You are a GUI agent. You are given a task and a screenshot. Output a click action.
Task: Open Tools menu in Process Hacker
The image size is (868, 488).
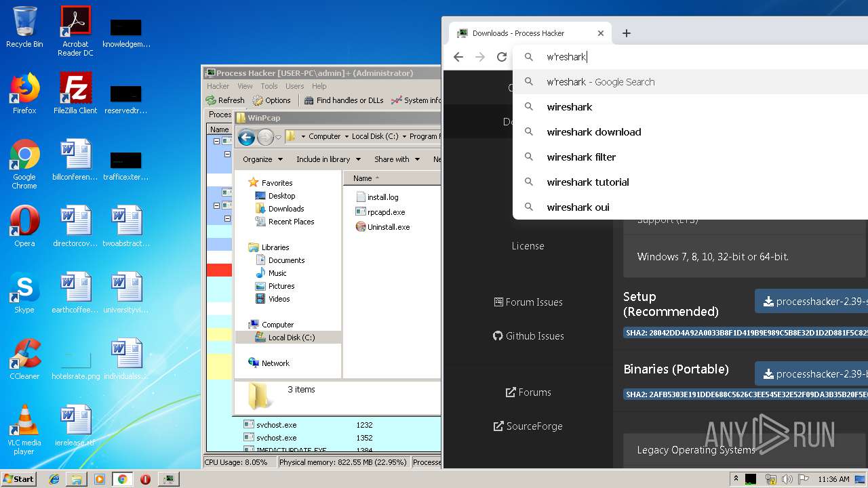coord(269,86)
